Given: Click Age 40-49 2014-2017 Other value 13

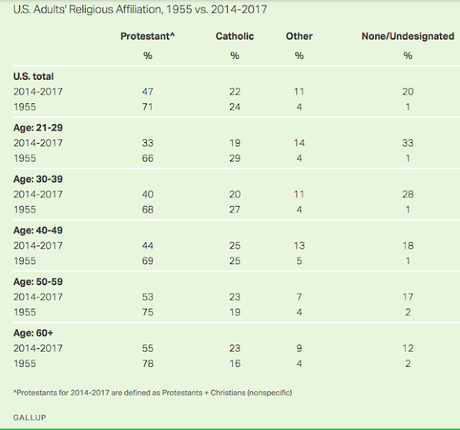Looking at the screenshot, I should [x=299, y=246].
